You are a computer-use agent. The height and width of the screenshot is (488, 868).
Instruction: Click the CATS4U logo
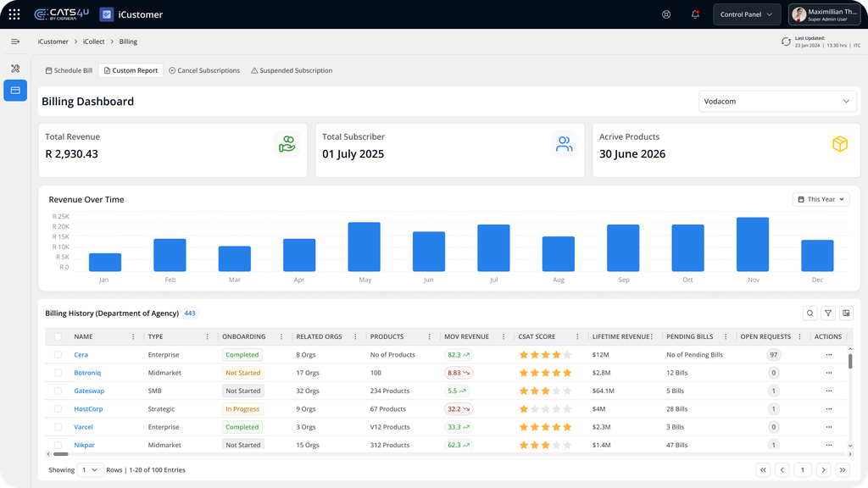click(x=61, y=14)
